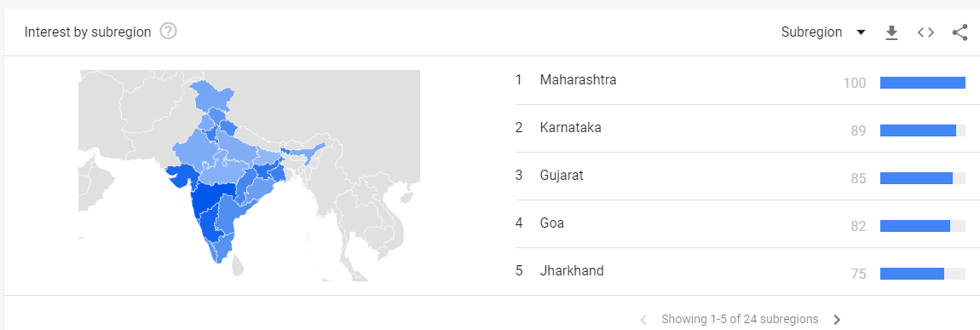The height and width of the screenshot is (330, 980).
Task: Open the Goa subregion entry
Action: click(x=552, y=223)
